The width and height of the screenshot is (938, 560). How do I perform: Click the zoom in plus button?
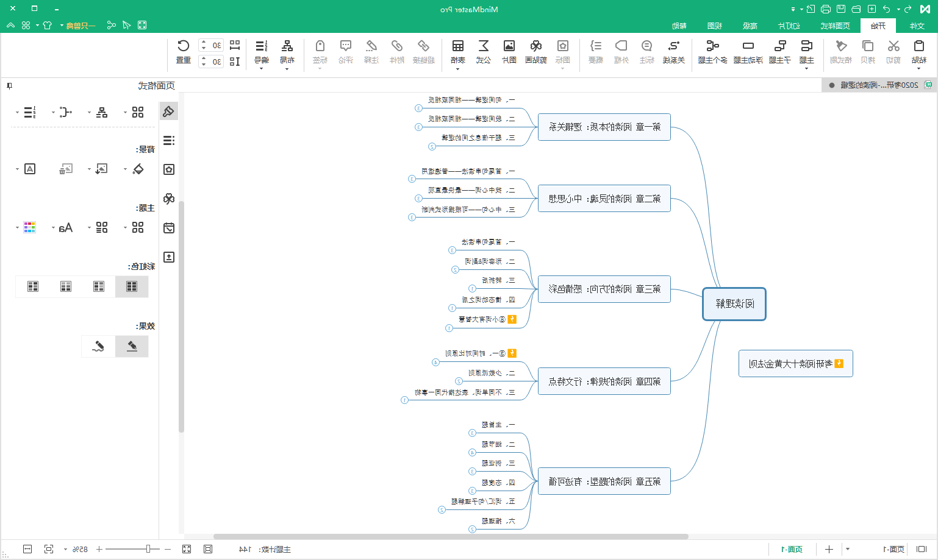99,549
